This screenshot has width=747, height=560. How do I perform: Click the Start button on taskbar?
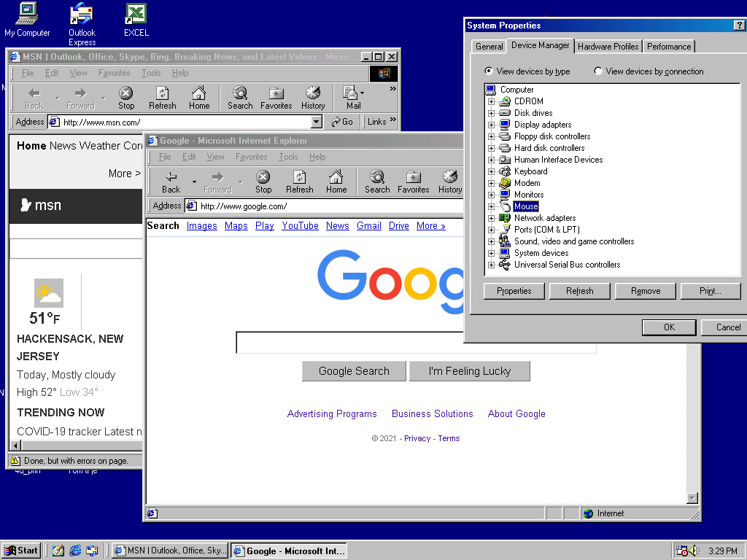point(21,551)
